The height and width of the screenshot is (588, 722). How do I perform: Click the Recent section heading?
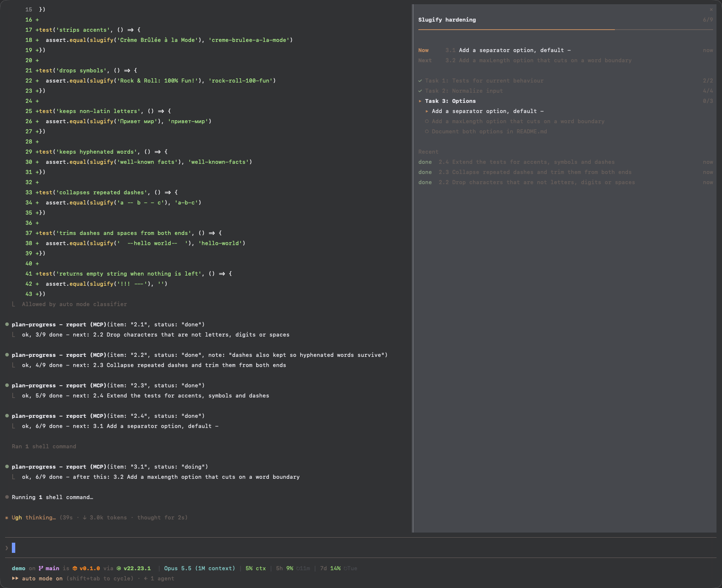429,152
